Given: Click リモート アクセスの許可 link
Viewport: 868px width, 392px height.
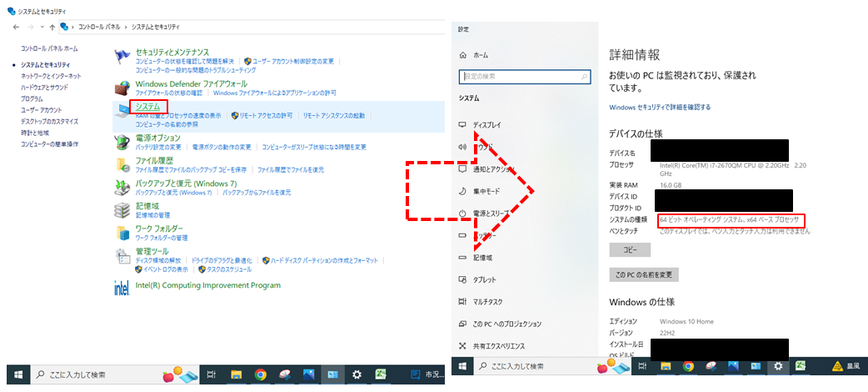Looking at the screenshot, I should [266, 116].
